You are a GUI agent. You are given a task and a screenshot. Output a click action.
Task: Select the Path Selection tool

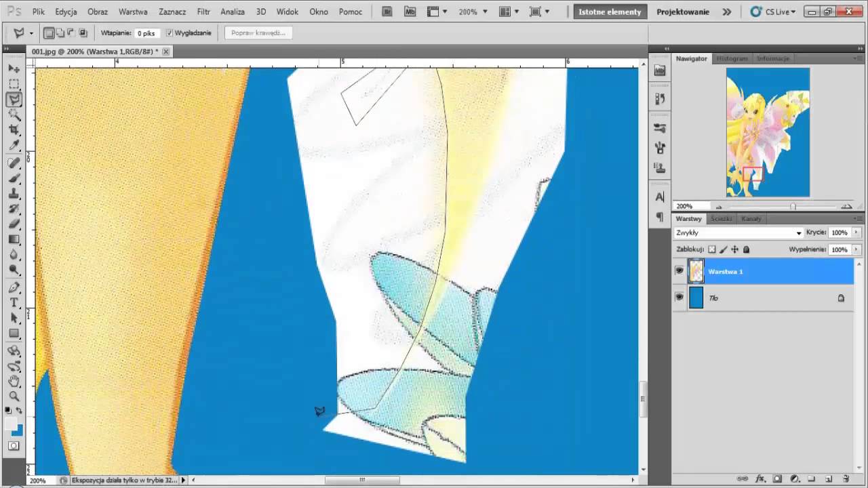click(14, 318)
